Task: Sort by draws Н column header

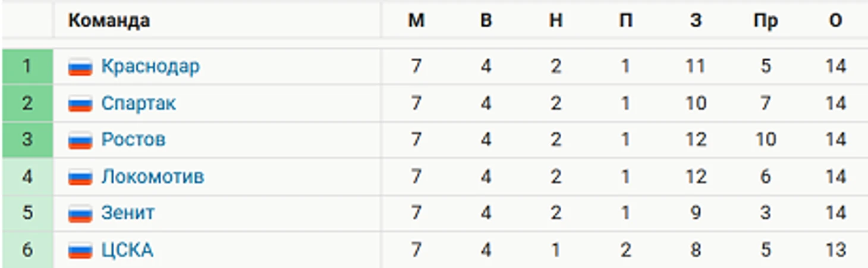Action: 556,21
